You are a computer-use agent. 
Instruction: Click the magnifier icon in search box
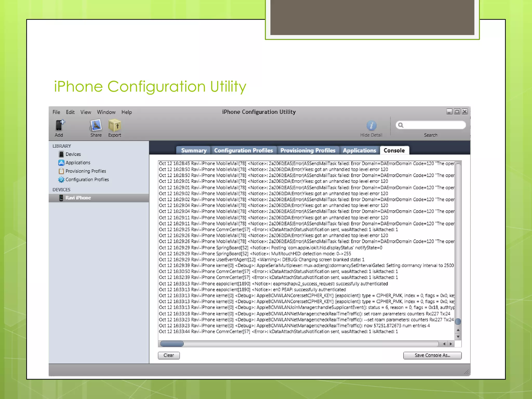(401, 125)
